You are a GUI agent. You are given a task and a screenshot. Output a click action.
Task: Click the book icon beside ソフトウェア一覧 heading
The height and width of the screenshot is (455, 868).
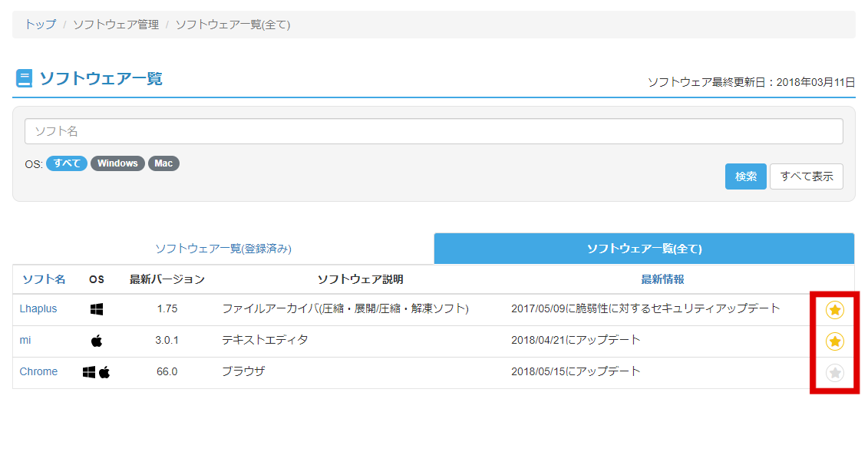click(x=24, y=78)
